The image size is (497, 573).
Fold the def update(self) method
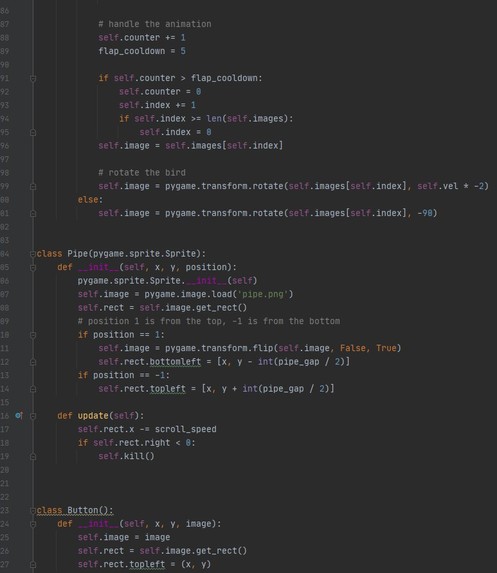33,416
